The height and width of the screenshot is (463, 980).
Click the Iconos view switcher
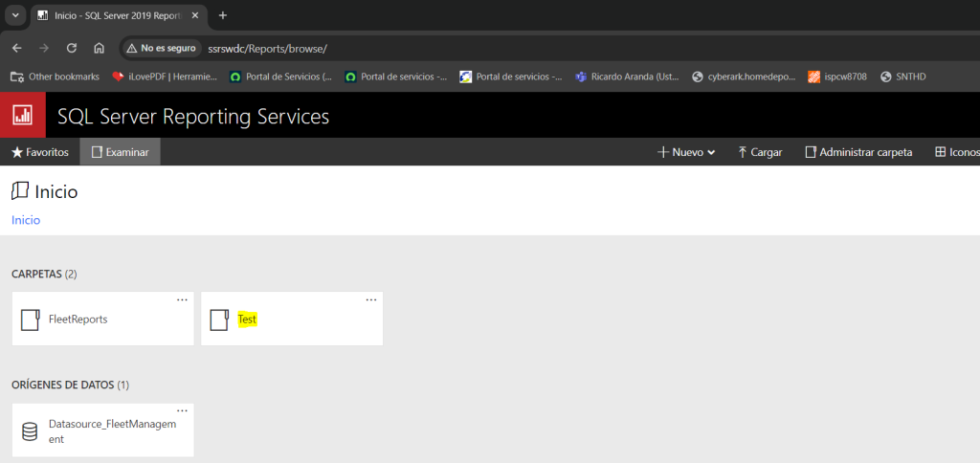pyautogui.click(x=957, y=152)
